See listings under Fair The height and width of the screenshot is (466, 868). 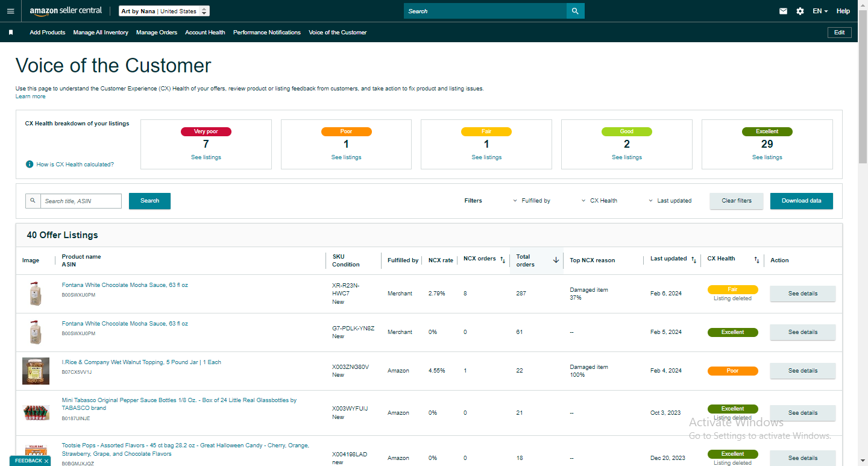[486, 157]
